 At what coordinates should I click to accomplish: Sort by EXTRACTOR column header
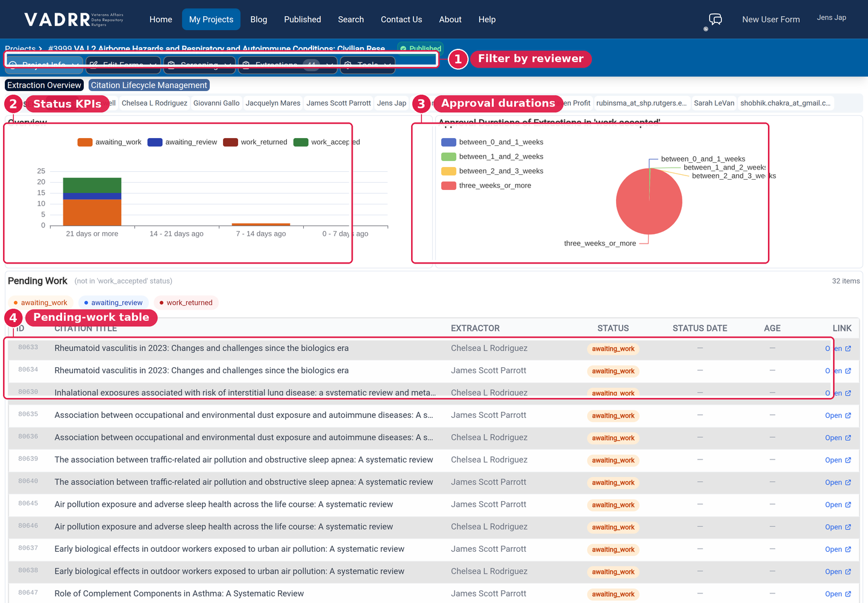click(x=475, y=329)
